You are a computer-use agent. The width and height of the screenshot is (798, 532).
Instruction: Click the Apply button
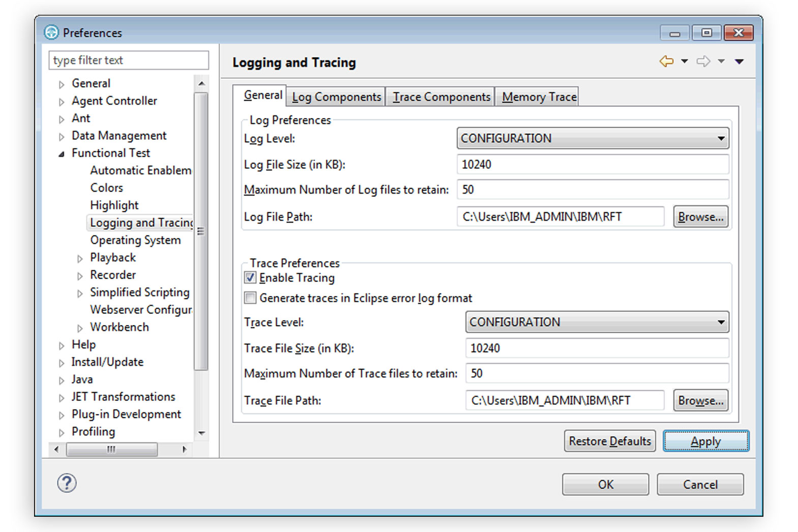[705, 441]
